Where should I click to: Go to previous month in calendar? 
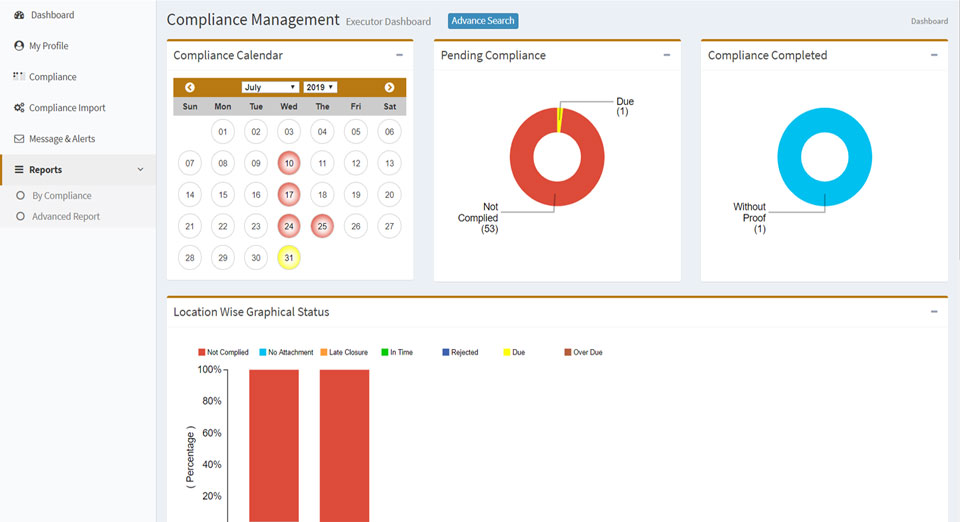pyautogui.click(x=190, y=88)
